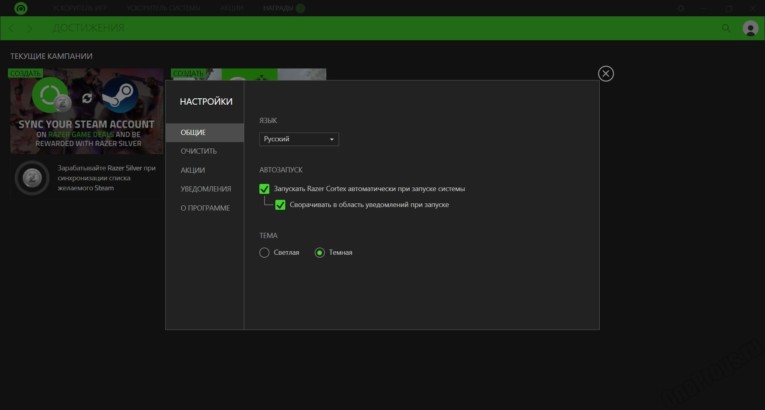Disable launching Razer Cortex at system startup

pos(264,189)
